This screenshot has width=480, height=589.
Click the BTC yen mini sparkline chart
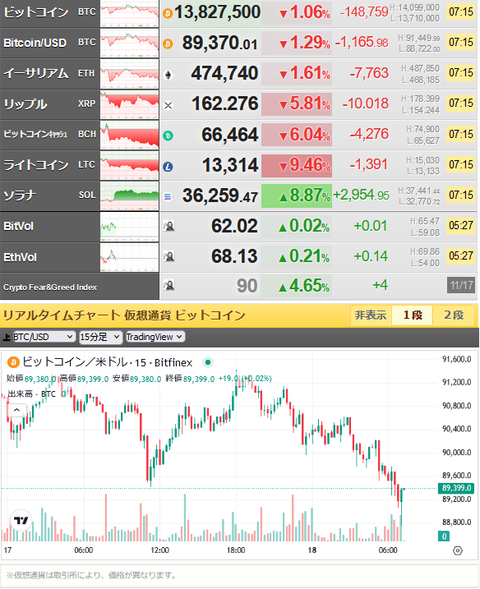pyautogui.click(x=129, y=14)
